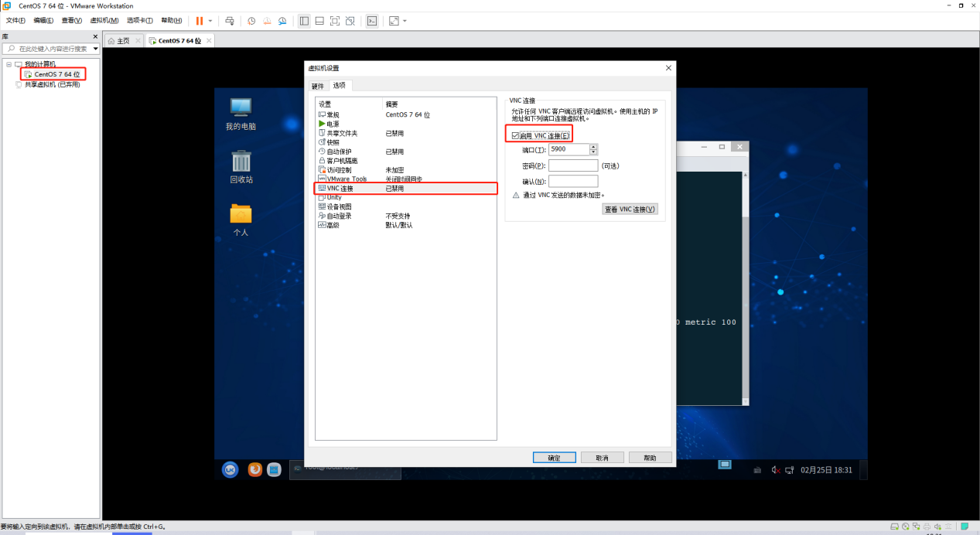Open the 选项卡 menu
The width and height of the screenshot is (980, 535).
coord(140,21)
